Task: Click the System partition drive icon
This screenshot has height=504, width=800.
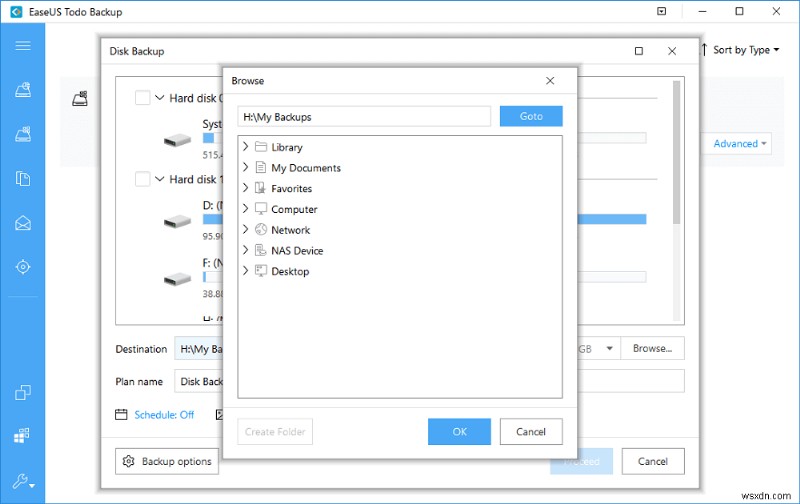Action: tap(178, 140)
